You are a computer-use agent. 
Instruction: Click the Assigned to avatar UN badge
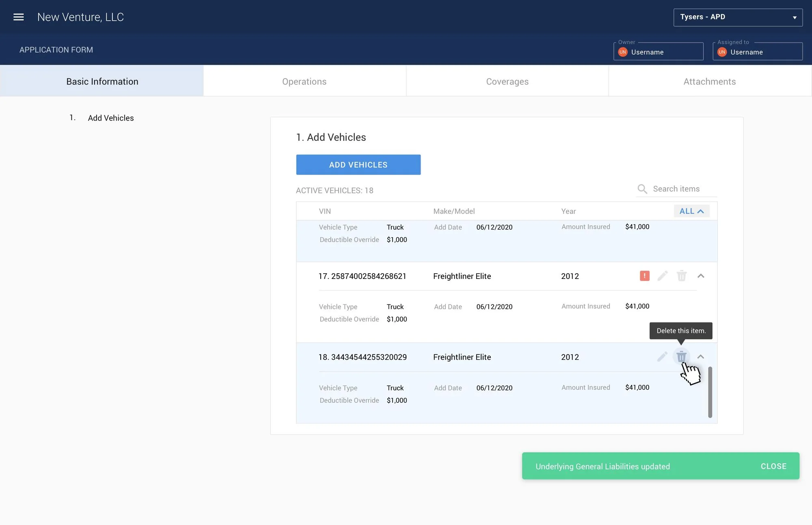pos(722,52)
